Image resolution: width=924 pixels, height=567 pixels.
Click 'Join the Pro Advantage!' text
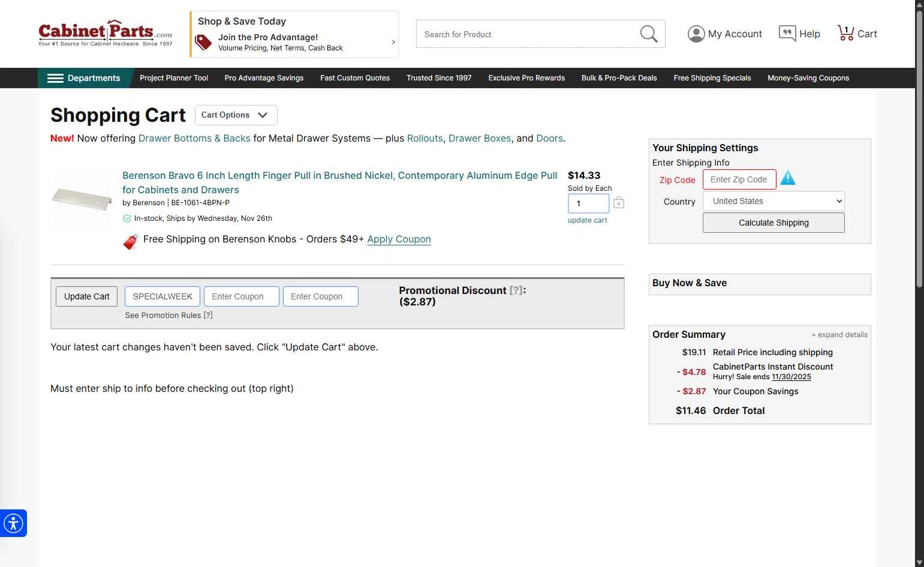[268, 37]
